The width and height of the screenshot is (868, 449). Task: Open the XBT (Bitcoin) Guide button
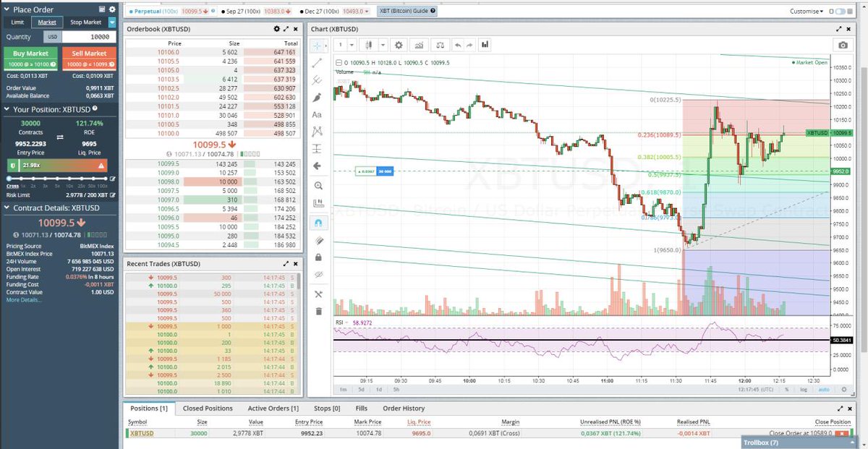click(x=407, y=12)
